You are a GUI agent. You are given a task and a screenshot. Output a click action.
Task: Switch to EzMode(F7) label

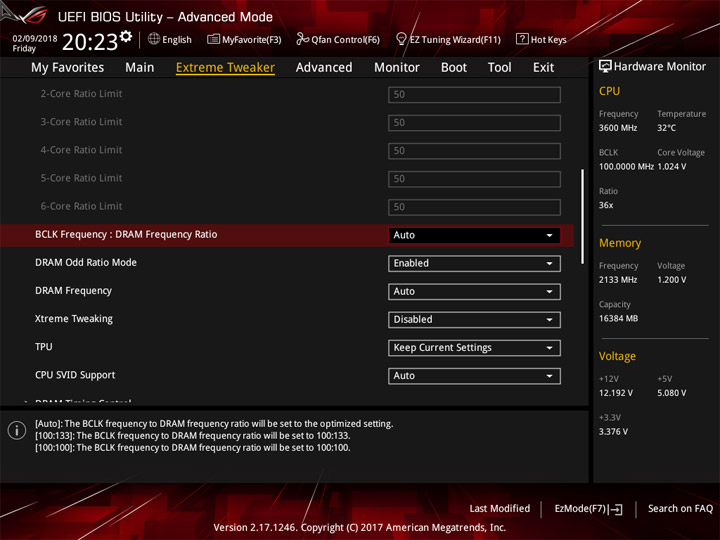point(580,509)
